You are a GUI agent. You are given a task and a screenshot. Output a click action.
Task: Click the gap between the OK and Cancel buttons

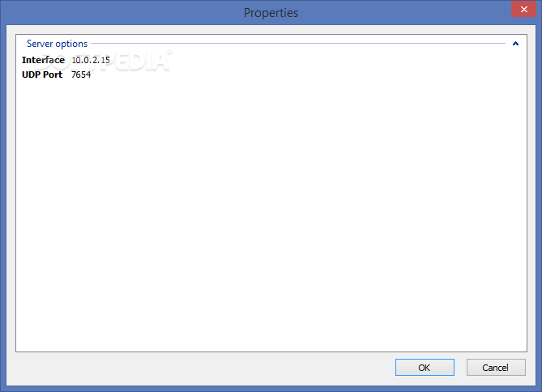coord(460,367)
